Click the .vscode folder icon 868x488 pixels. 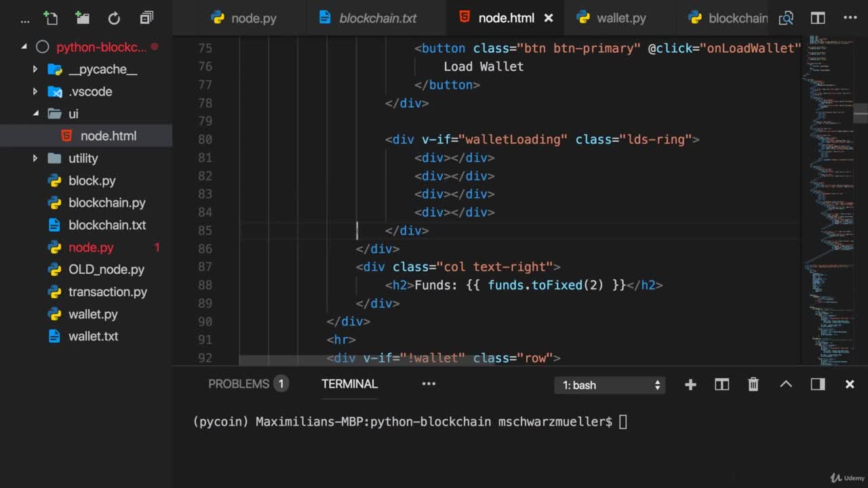(x=55, y=91)
